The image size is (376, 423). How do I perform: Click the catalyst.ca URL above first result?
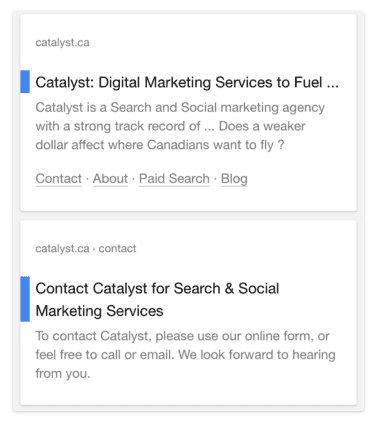[x=62, y=43]
